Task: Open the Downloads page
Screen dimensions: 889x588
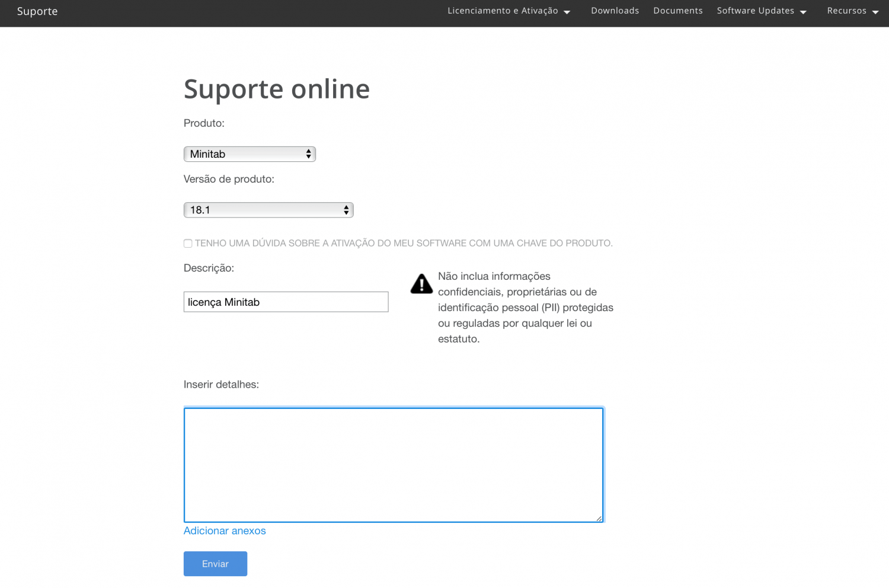Action: click(615, 11)
